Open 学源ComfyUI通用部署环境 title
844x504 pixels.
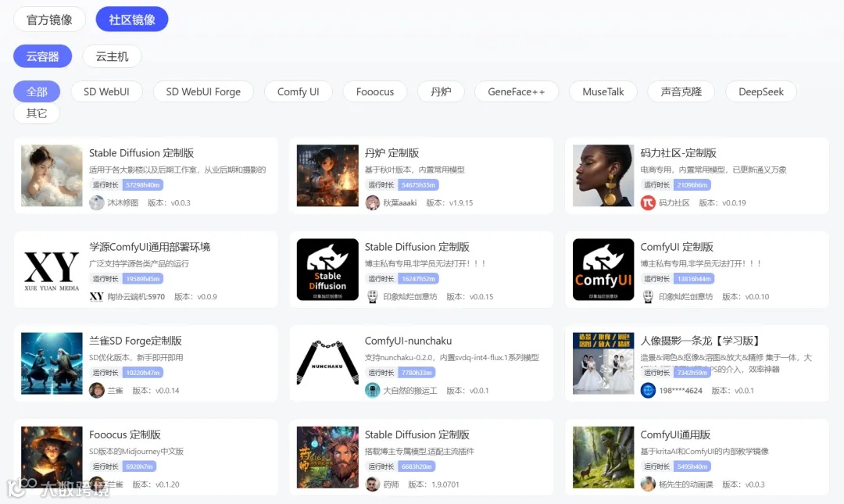click(x=149, y=247)
